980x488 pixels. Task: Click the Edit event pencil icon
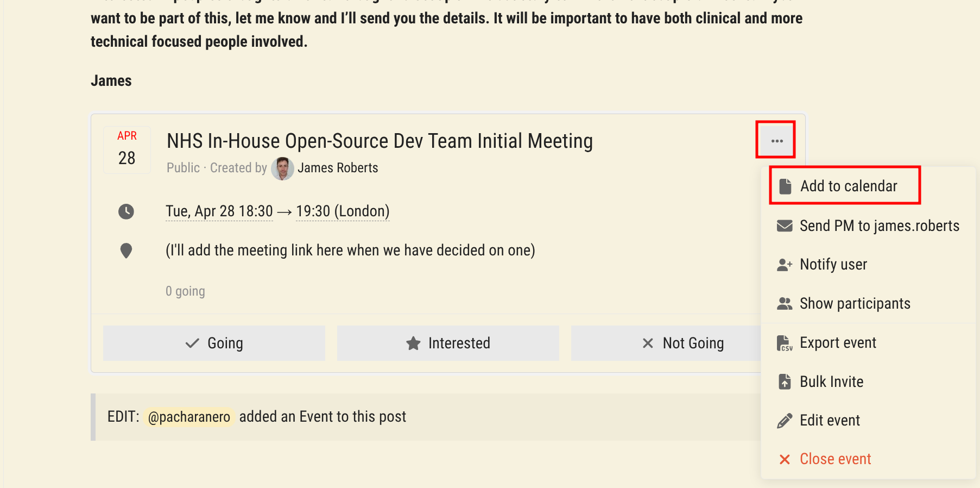coord(785,421)
